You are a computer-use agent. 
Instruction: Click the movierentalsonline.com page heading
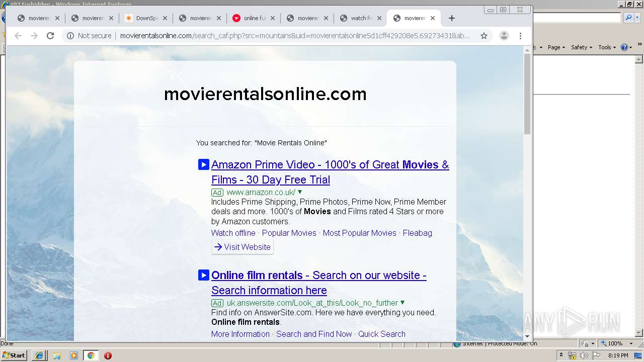[x=265, y=94]
